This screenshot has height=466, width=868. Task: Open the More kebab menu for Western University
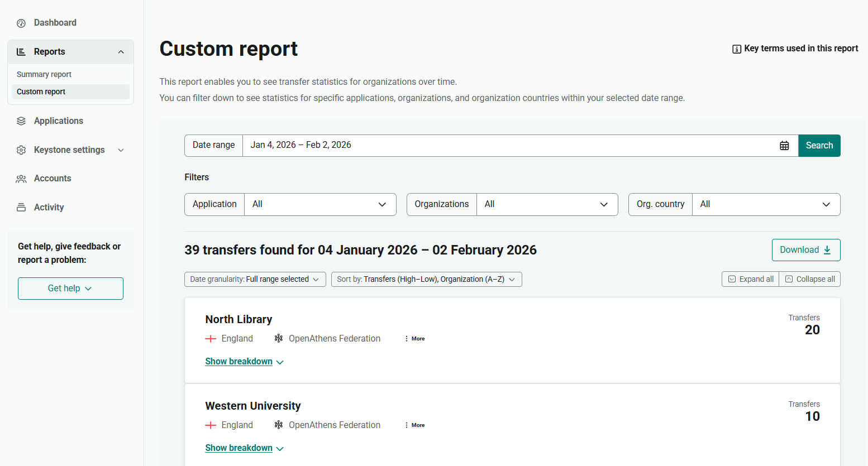click(407, 425)
